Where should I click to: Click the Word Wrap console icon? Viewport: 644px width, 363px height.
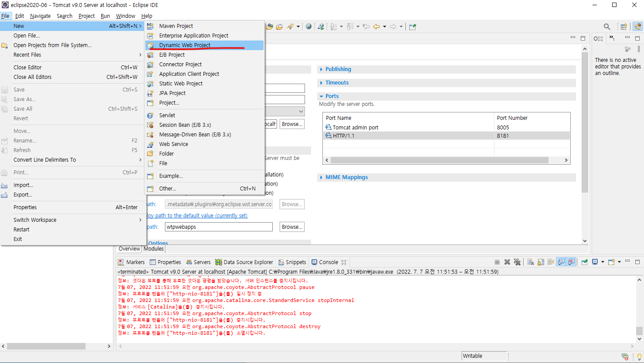(551, 262)
